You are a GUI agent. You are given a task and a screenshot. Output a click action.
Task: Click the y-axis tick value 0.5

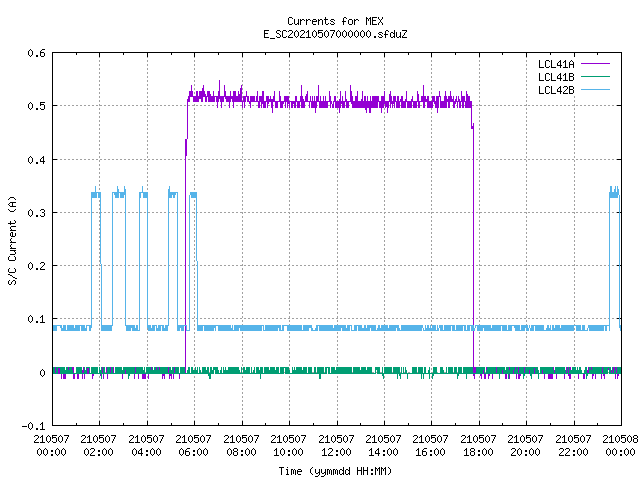[36, 106]
